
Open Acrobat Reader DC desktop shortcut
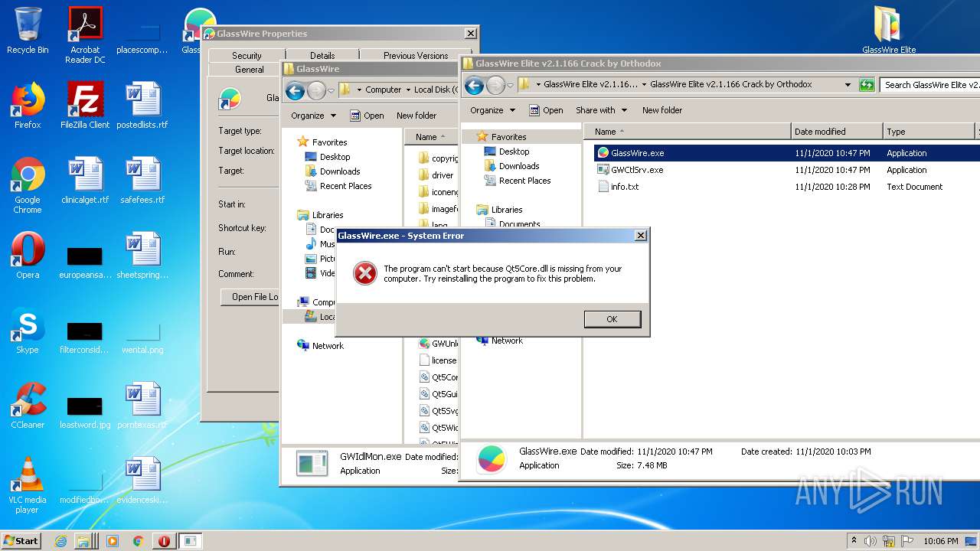(85, 35)
